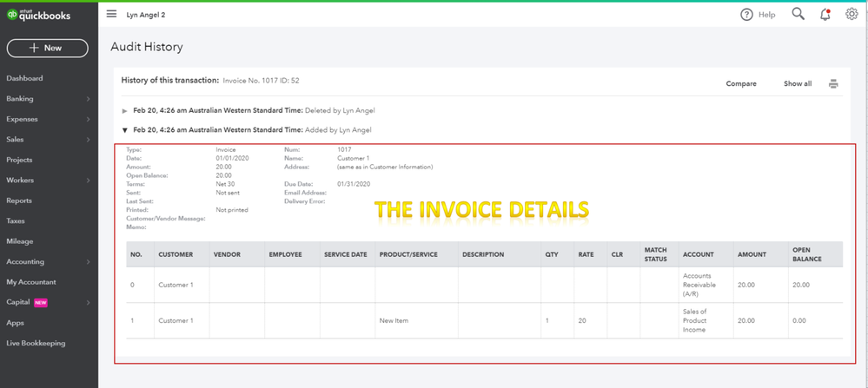Open Live Bookkeeping in sidebar

tap(36, 343)
